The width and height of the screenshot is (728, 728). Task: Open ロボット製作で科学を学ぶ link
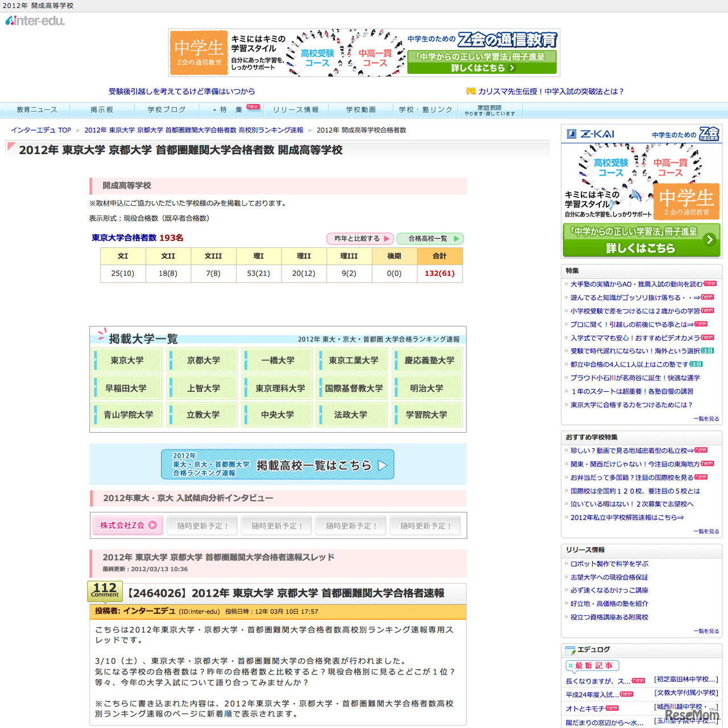(609, 564)
